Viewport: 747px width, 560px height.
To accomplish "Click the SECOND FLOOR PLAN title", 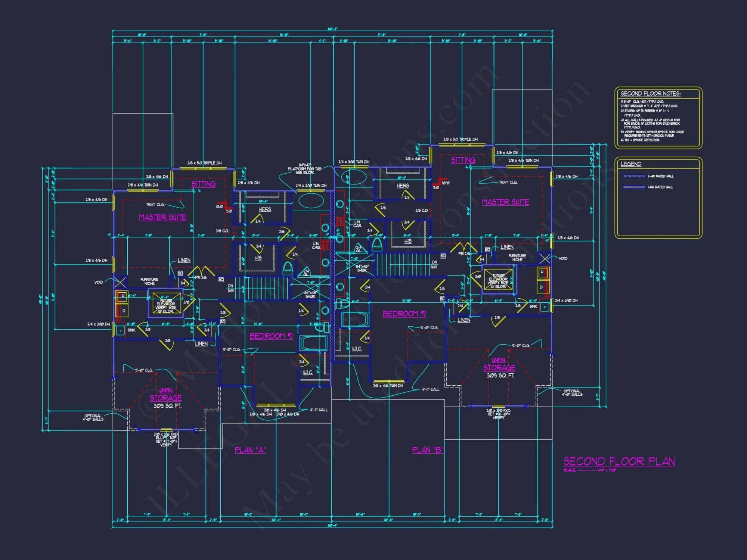I will 619,461.
